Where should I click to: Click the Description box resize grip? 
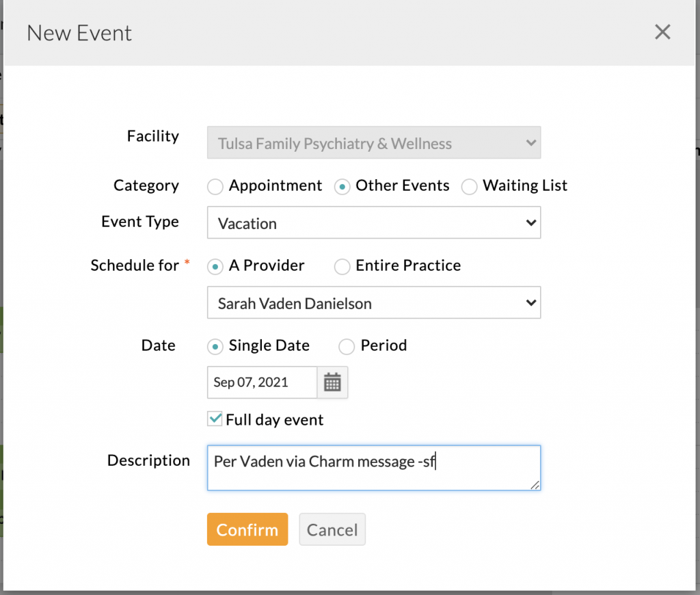[535, 485]
